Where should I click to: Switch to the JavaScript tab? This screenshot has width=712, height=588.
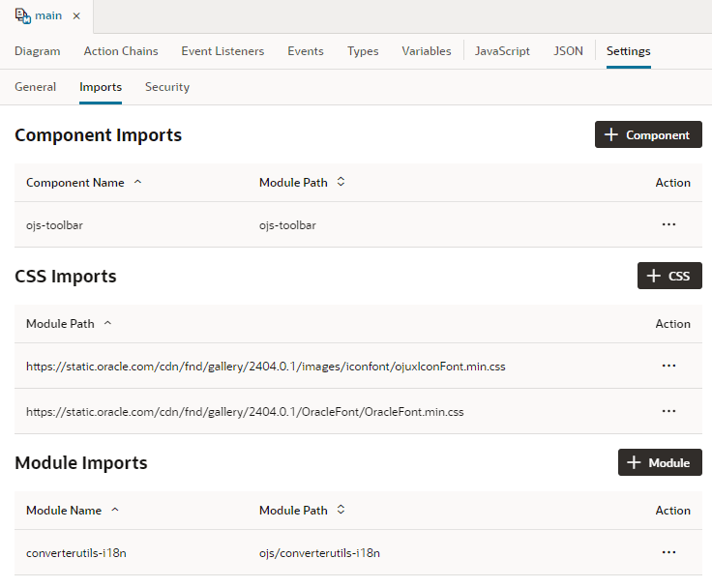502,51
